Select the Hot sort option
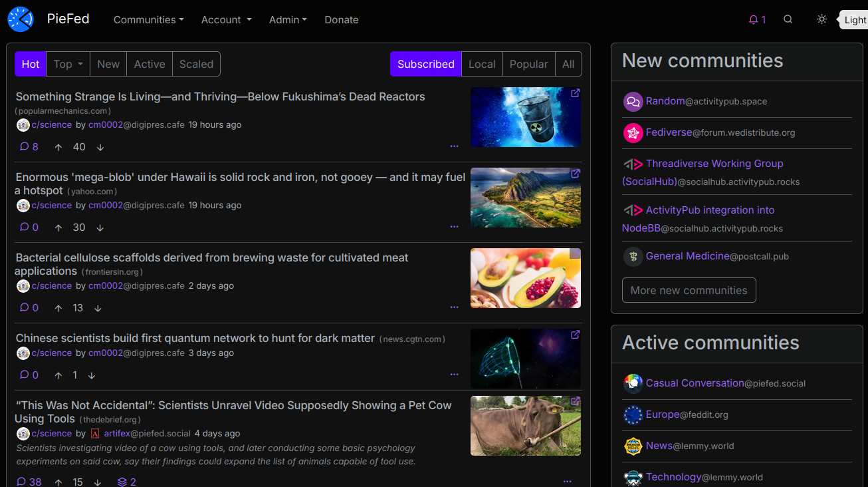 point(31,65)
